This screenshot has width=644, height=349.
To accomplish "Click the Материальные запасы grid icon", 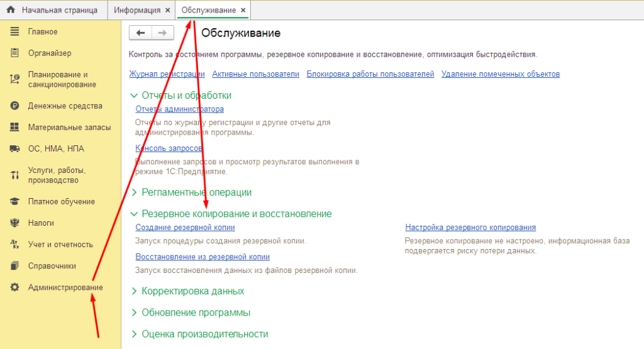I will 14,127.
